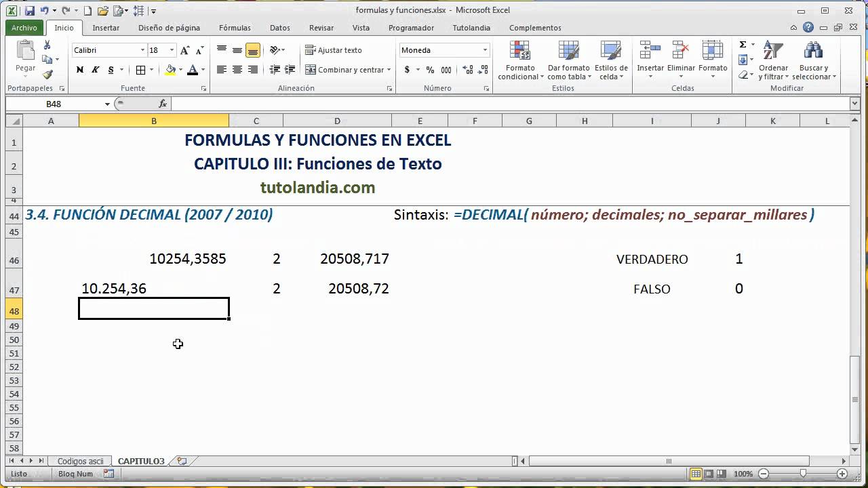Image resolution: width=868 pixels, height=488 pixels.
Task: Click the AutoSum sigma icon
Action: tap(743, 45)
